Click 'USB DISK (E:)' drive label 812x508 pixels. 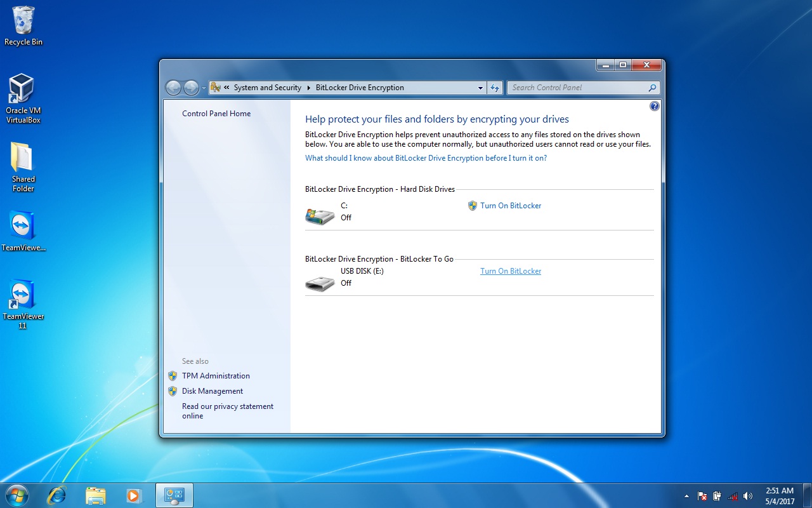click(362, 271)
